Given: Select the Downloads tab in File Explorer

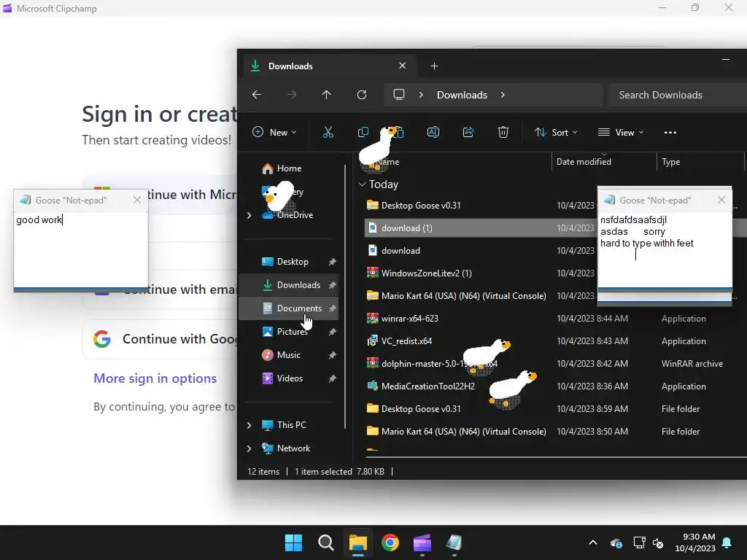Looking at the screenshot, I should point(329,66).
